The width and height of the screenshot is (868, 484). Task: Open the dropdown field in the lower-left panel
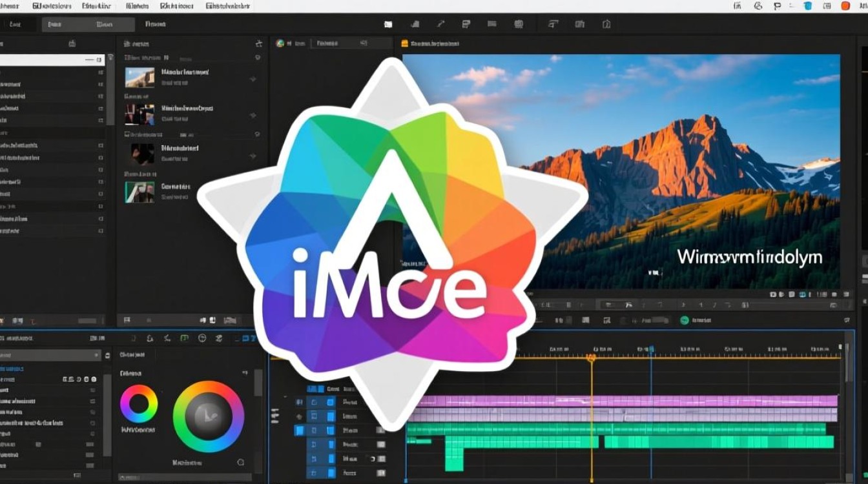tap(50, 355)
